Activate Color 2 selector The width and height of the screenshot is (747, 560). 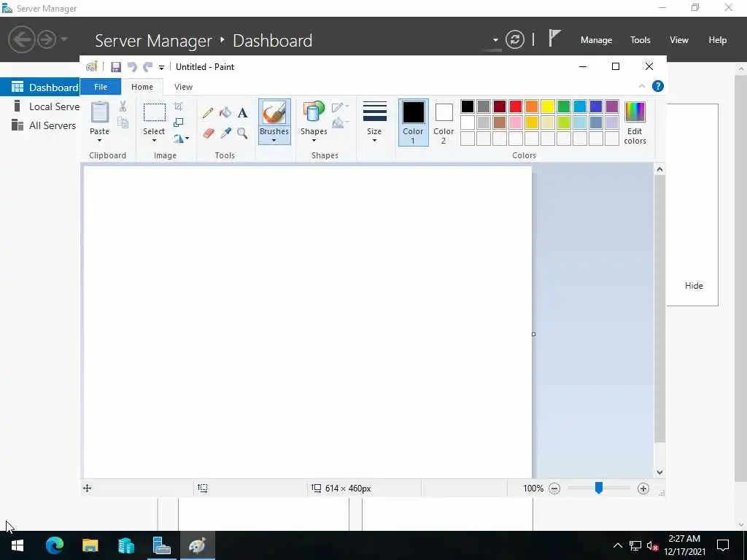(444, 122)
